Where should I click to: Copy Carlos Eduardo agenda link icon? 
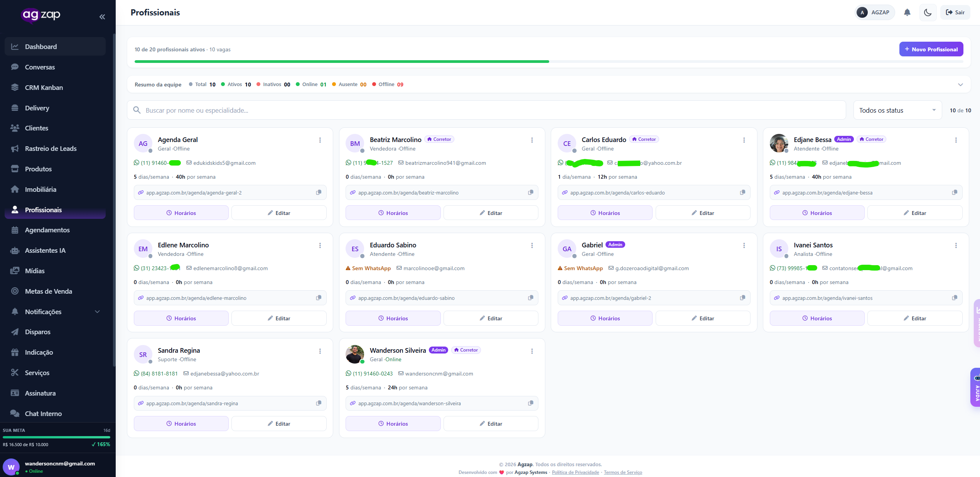pos(742,193)
